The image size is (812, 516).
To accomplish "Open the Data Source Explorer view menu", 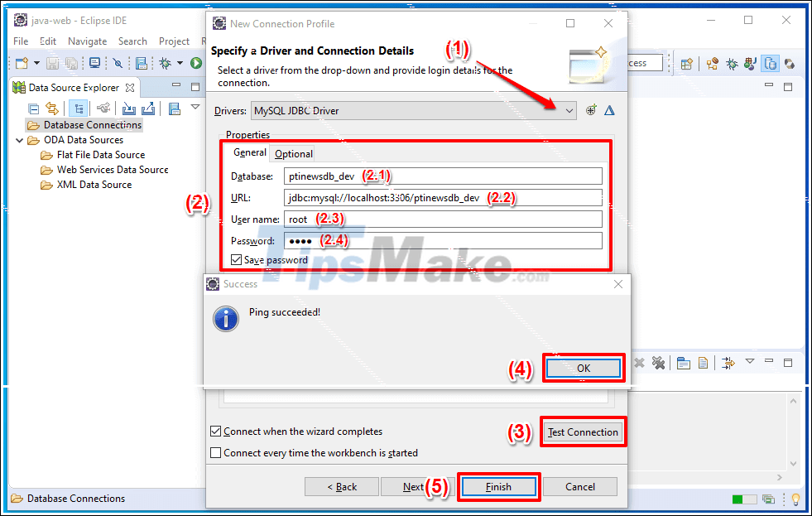I will pyautogui.click(x=196, y=107).
